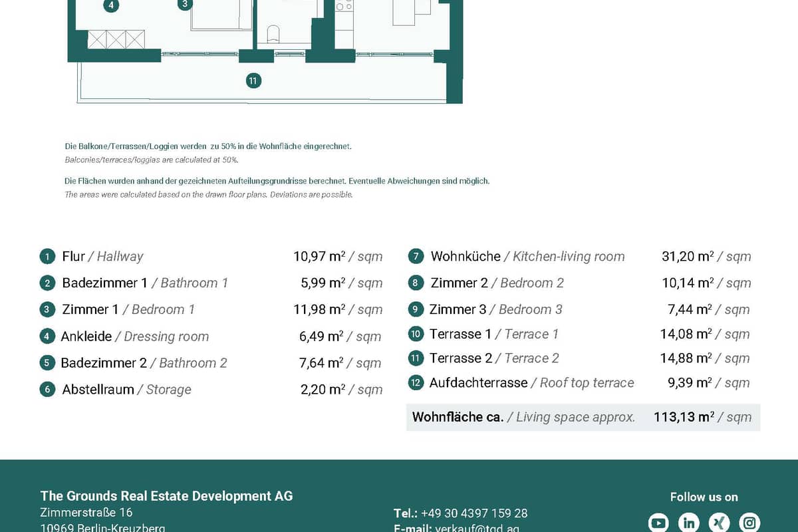Click legend badge 12 beside Aufdachterrasse
The height and width of the screenshot is (532, 798).
tap(416, 383)
